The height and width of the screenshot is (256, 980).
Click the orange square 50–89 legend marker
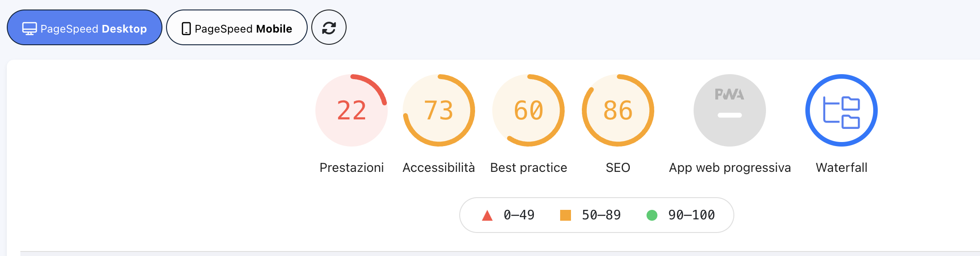[x=566, y=215]
